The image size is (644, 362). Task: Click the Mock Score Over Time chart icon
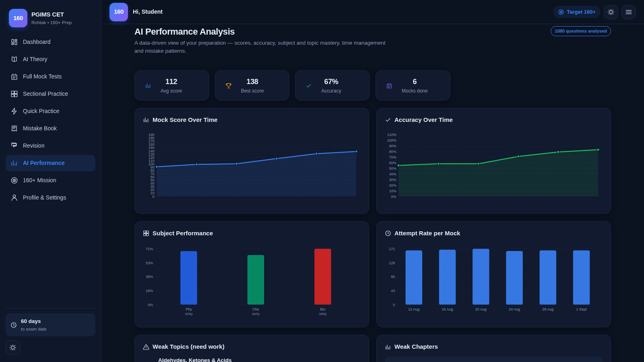[146, 120]
